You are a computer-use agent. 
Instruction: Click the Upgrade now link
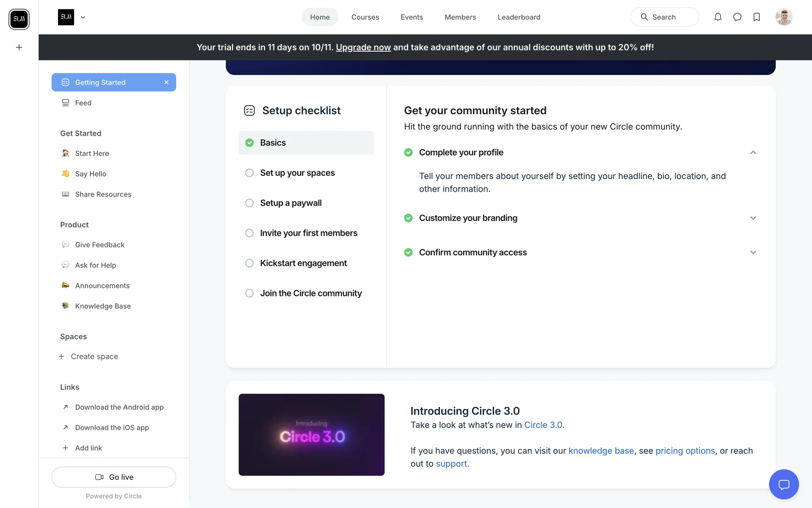[x=363, y=47]
